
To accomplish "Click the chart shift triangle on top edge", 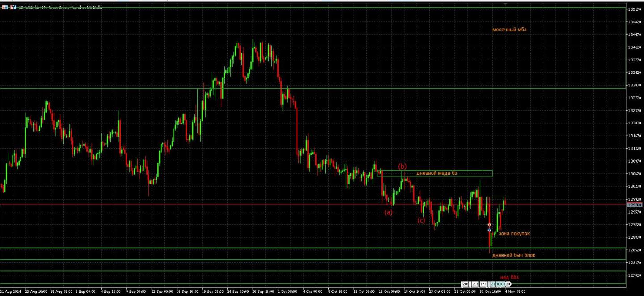I will [x=506, y=4].
